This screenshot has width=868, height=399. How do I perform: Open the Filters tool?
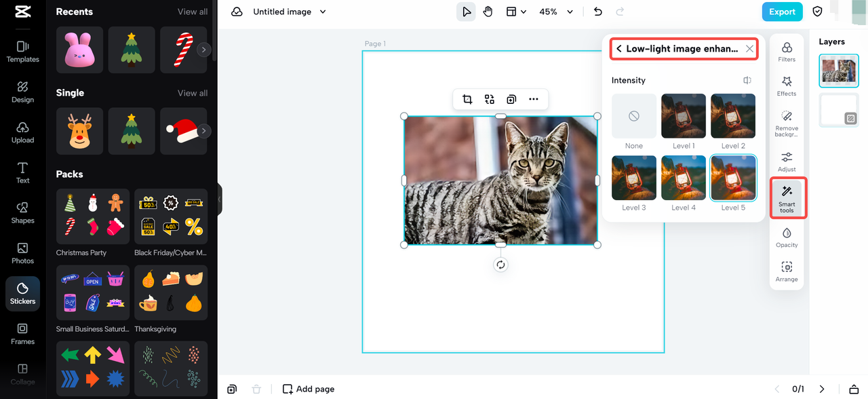pos(787,52)
